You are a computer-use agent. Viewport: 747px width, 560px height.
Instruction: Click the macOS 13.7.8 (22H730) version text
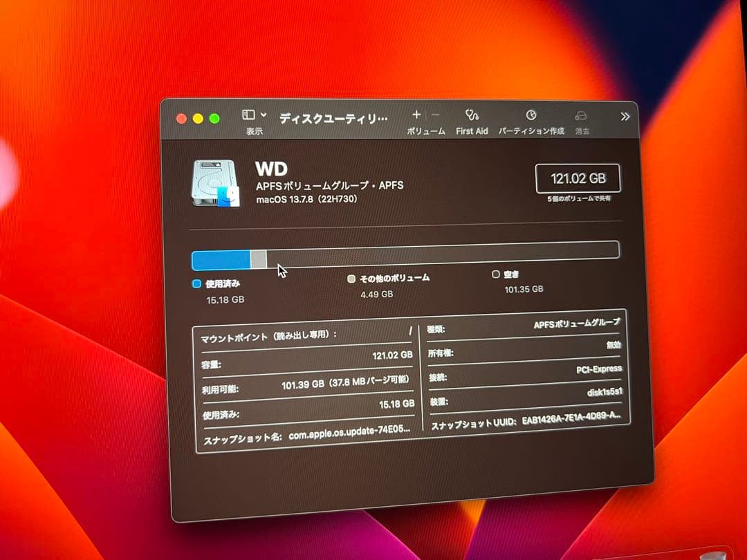tap(306, 199)
